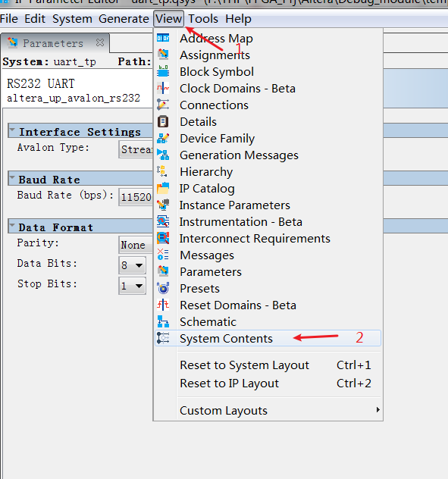
Task: Click the Details icon
Action: [x=163, y=121]
